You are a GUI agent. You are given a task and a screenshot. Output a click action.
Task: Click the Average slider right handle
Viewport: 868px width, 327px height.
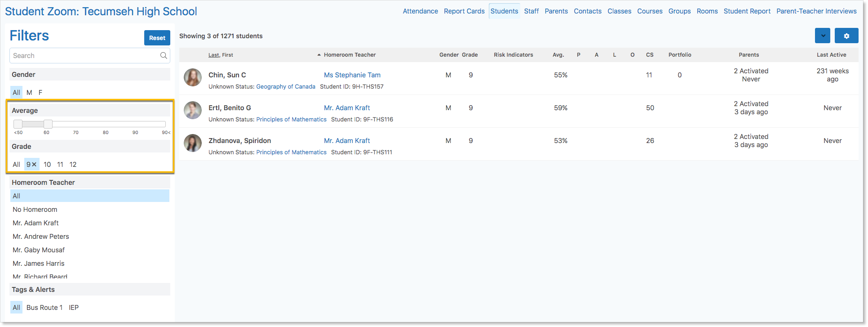pos(48,124)
